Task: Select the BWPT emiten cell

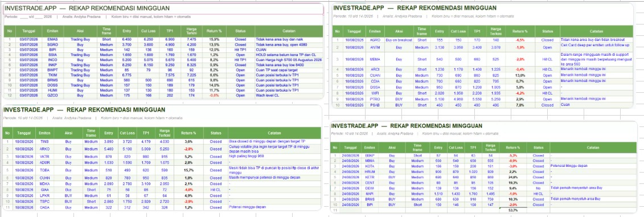Action: [52, 70]
